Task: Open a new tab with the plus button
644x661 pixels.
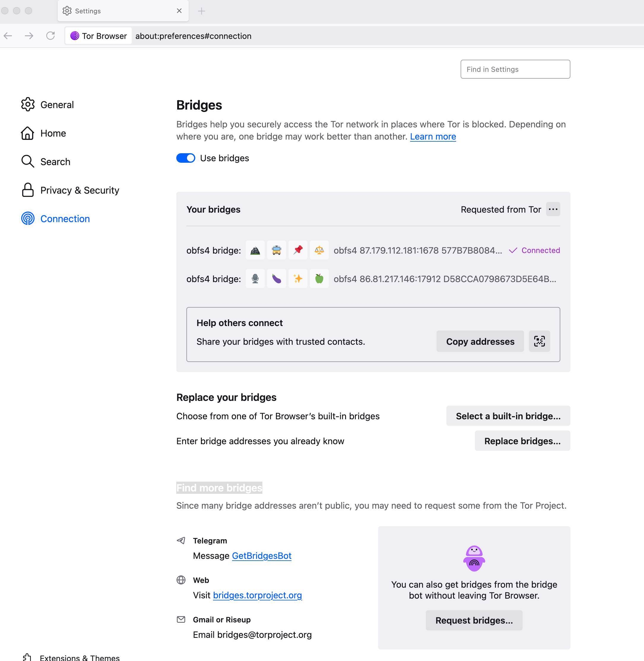Action: pos(201,10)
